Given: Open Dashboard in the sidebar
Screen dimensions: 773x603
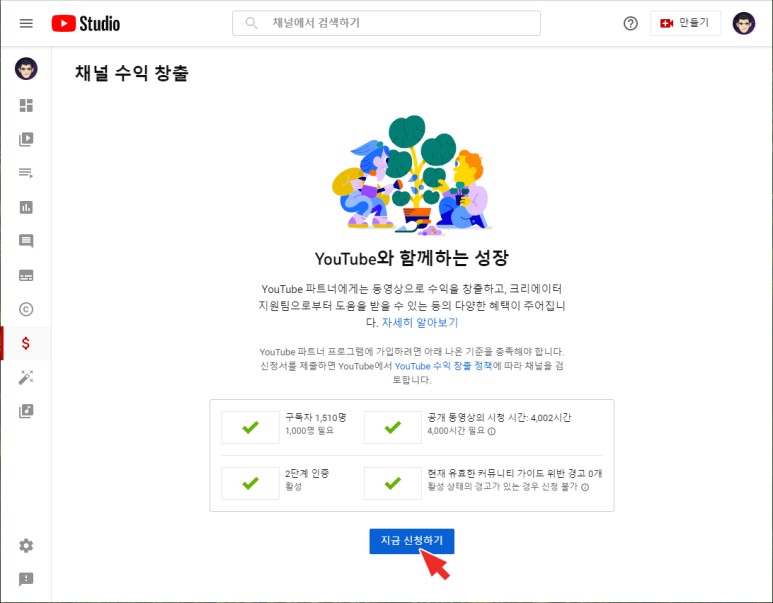Looking at the screenshot, I should coord(26,106).
